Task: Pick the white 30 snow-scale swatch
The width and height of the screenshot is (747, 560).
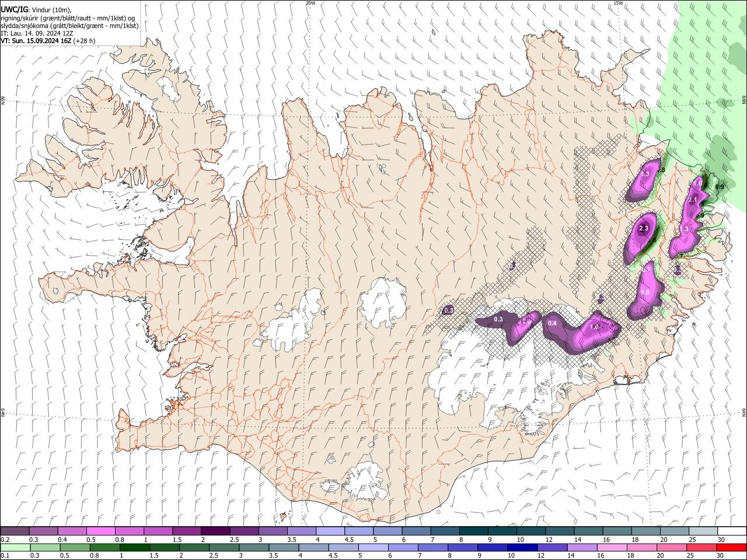Action: [x=732, y=531]
